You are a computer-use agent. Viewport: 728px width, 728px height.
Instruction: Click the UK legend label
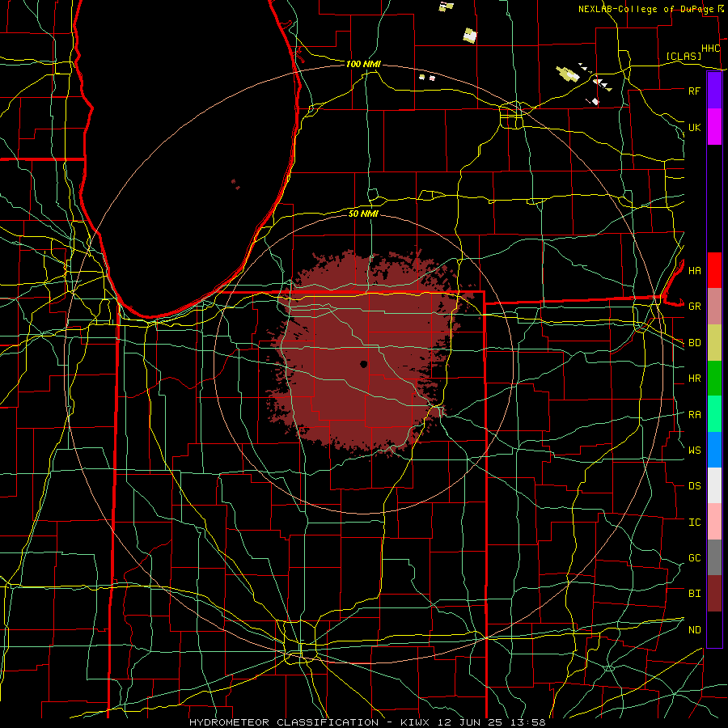[694, 127]
